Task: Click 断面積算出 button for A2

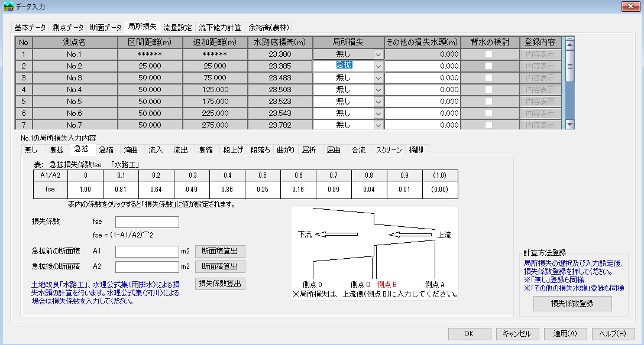Action: tap(220, 266)
